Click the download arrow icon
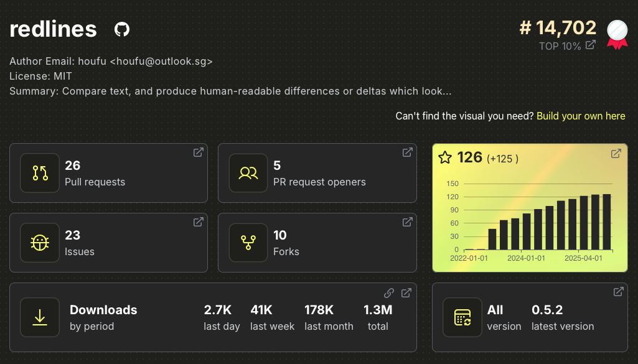 [40, 317]
